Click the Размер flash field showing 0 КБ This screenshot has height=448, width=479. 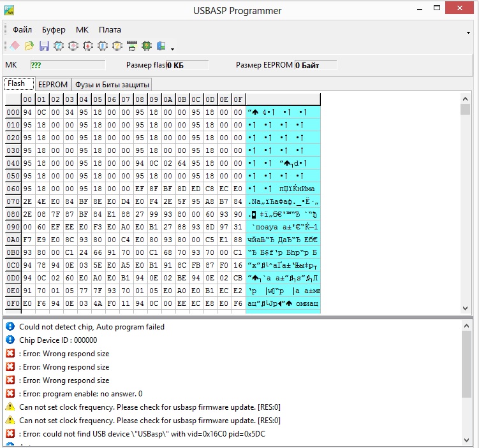click(x=188, y=65)
